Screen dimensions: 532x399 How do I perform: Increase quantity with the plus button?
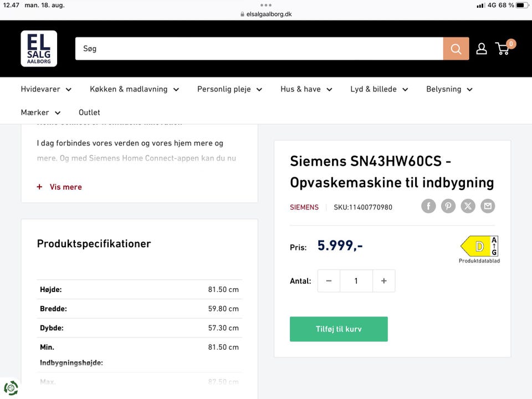pyautogui.click(x=383, y=281)
